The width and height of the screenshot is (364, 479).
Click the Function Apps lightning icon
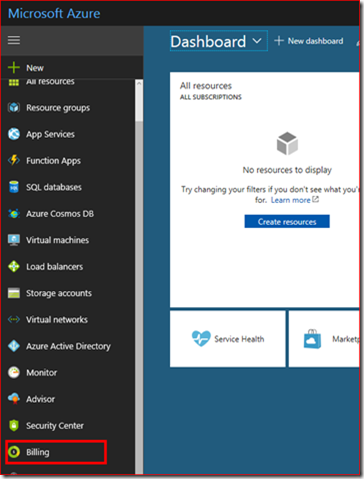pos(14,160)
